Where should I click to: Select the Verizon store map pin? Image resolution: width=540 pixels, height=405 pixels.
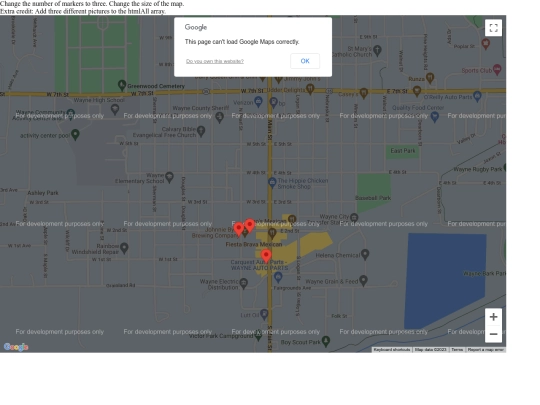pos(258,102)
